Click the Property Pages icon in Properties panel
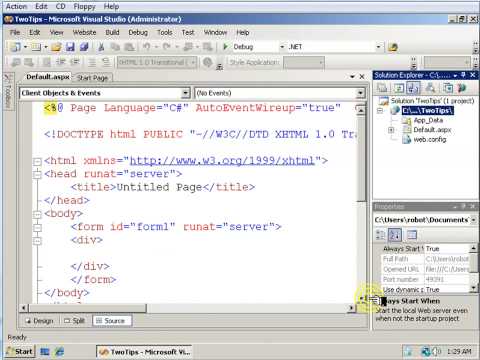480x360 pixels. pos(412,235)
